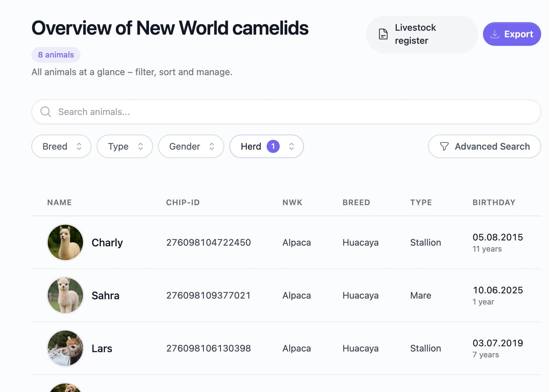Click the Herd filter count badge
Image resolution: width=549 pixels, height=392 pixels.
coord(273,146)
